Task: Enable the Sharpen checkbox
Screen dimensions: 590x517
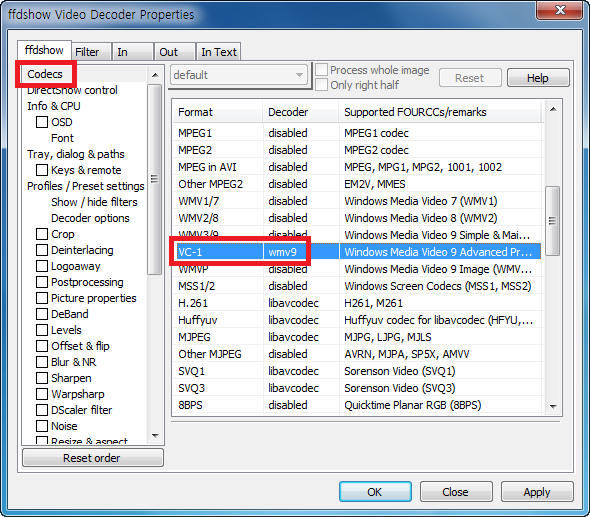Action: (x=42, y=378)
